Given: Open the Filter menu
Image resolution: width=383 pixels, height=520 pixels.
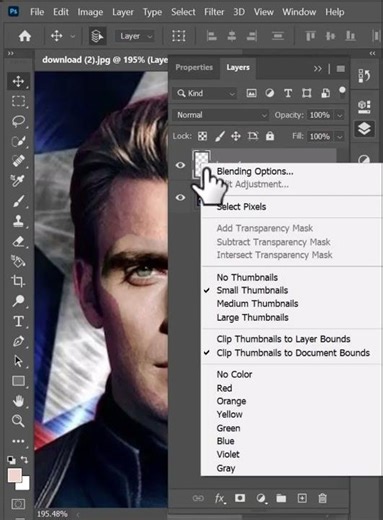Looking at the screenshot, I should [214, 12].
